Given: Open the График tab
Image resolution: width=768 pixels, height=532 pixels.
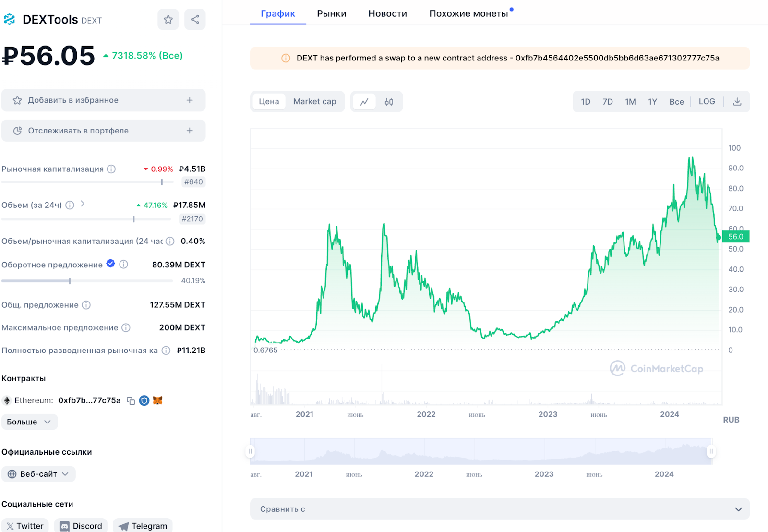Looking at the screenshot, I should 278,13.
